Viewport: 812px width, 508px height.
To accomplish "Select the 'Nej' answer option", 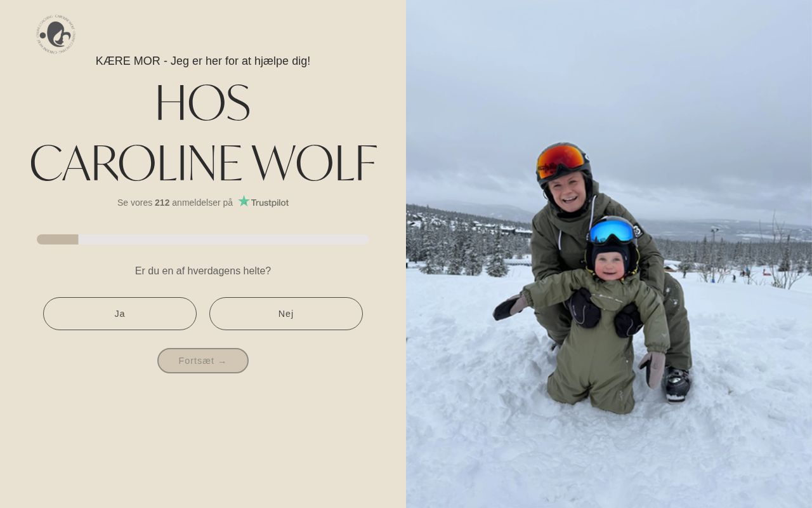I will (x=286, y=314).
